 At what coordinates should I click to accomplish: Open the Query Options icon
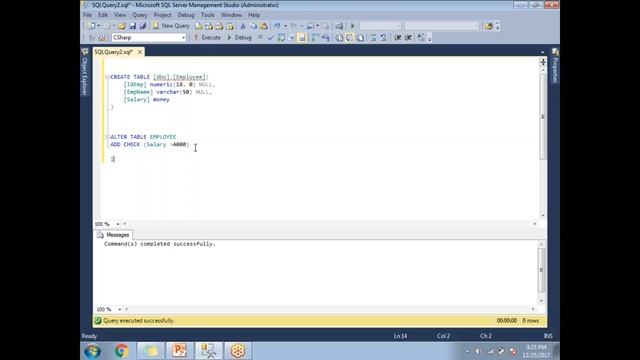(x=291, y=38)
